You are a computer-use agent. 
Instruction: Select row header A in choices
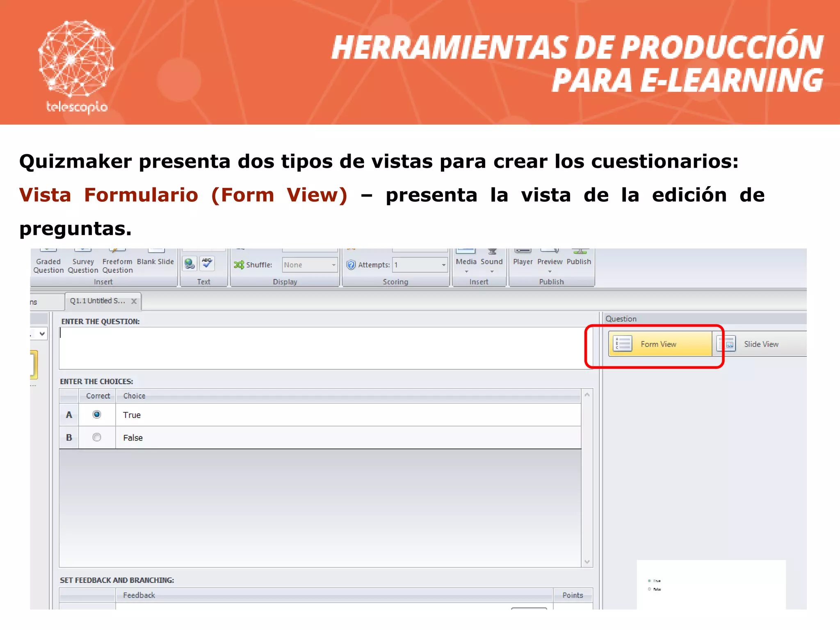(x=69, y=415)
